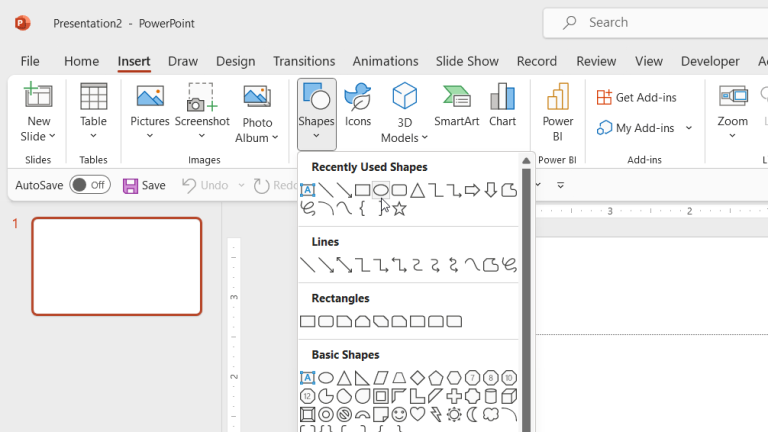Select Parallelogram in Basic Shapes

(381, 378)
